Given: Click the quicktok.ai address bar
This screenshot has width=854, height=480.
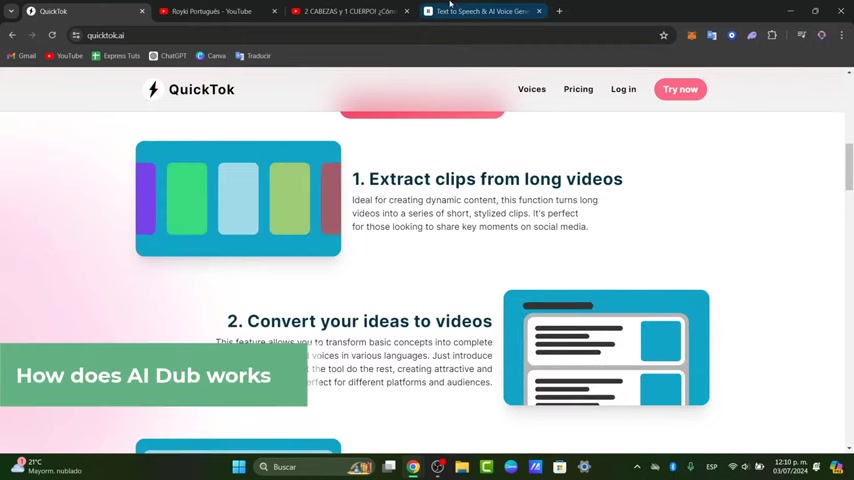Looking at the screenshot, I should (x=370, y=35).
